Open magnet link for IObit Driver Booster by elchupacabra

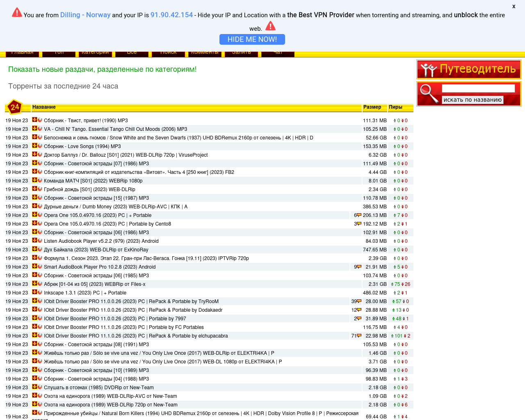tap(40, 336)
